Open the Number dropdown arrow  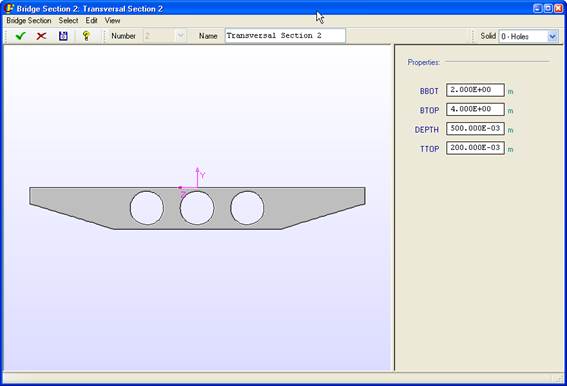[x=181, y=36]
